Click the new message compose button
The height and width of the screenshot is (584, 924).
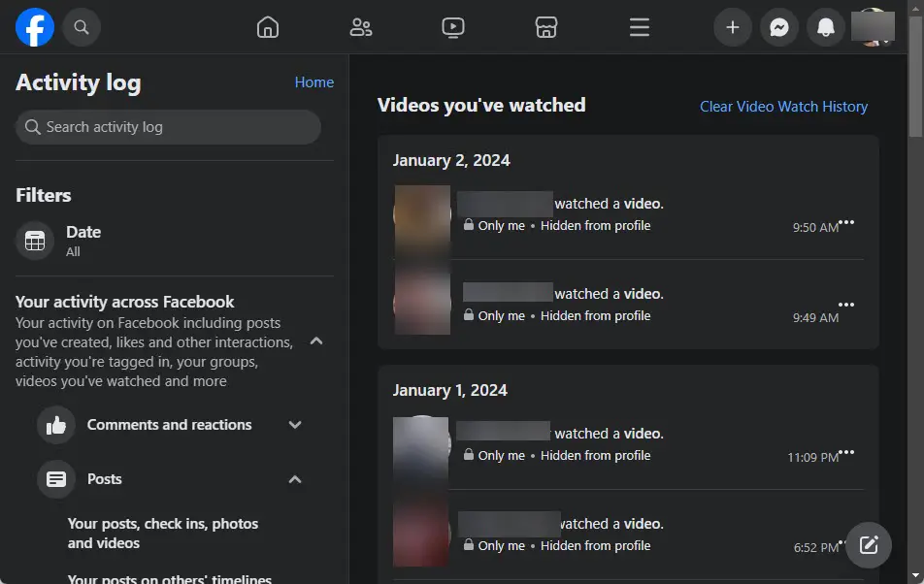pyautogui.click(x=869, y=545)
